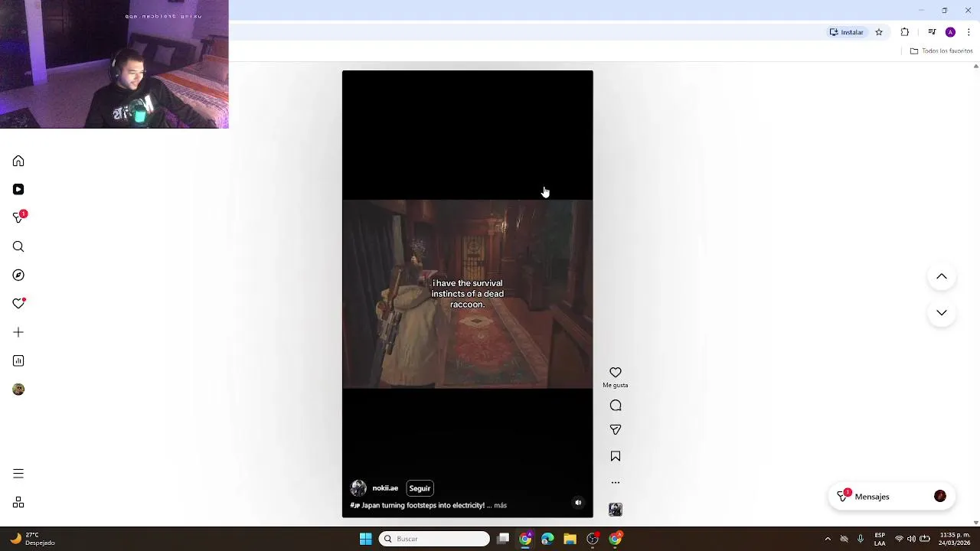980x551 pixels.
Task: Open Chrome media controls icon
Action: click(x=932, y=32)
